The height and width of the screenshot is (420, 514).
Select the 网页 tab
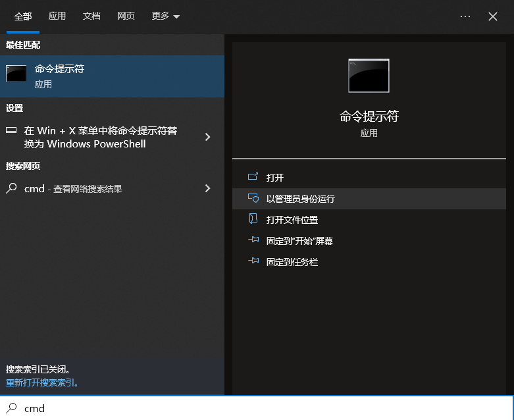coord(126,16)
